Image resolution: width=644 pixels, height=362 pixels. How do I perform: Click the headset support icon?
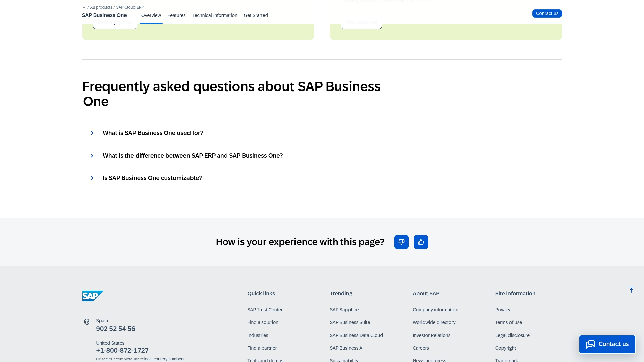pyautogui.click(x=87, y=322)
